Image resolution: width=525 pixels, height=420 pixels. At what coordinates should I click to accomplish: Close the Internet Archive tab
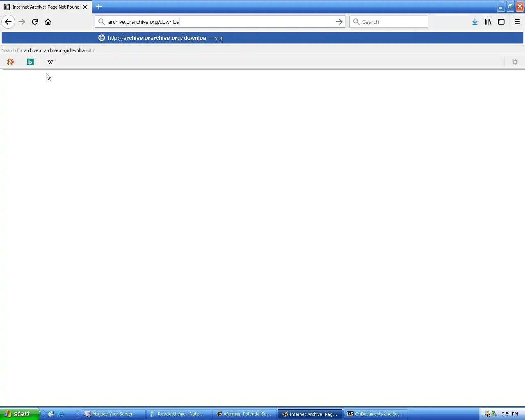85,7
